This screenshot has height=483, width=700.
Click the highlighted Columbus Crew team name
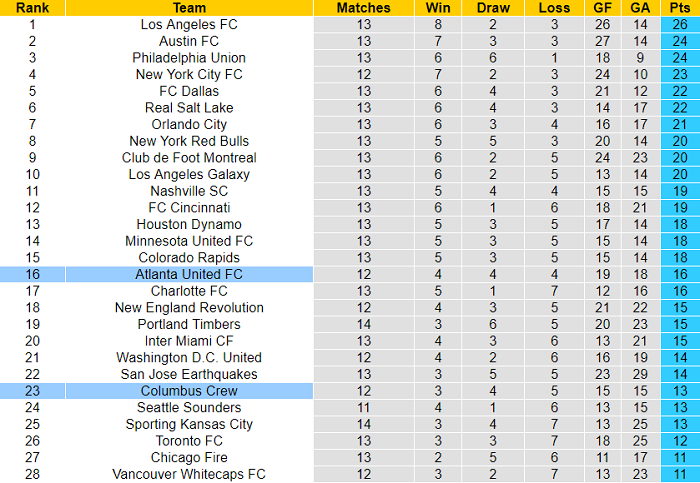pos(189,391)
